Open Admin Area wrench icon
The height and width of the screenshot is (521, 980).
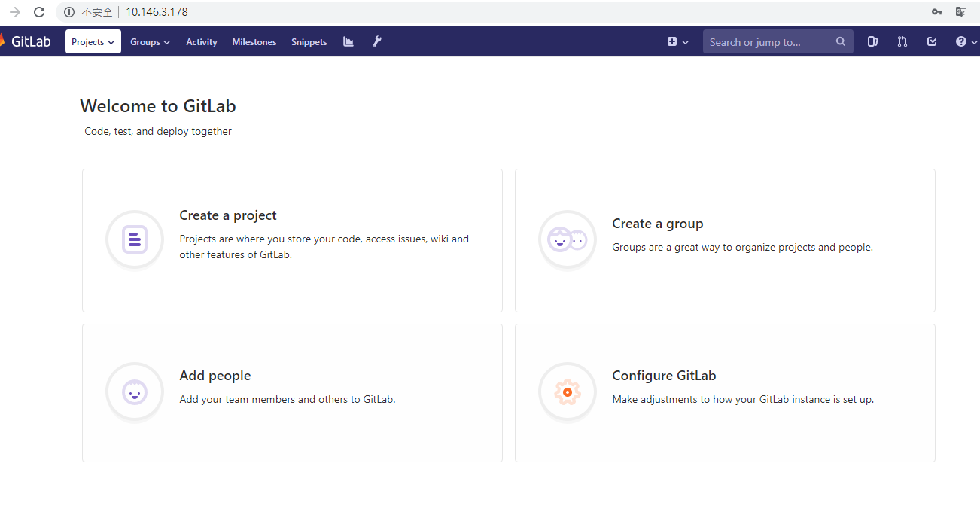(x=377, y=42)
